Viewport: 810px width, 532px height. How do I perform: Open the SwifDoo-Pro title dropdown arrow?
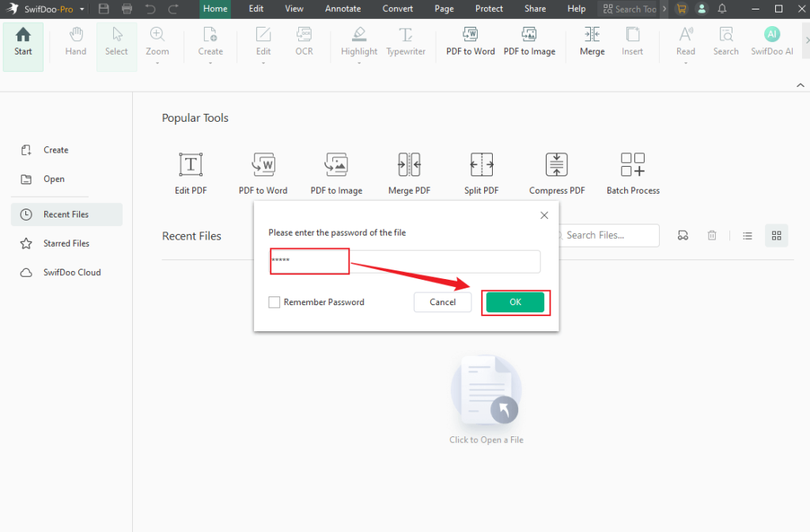click(x=82, y=9)
